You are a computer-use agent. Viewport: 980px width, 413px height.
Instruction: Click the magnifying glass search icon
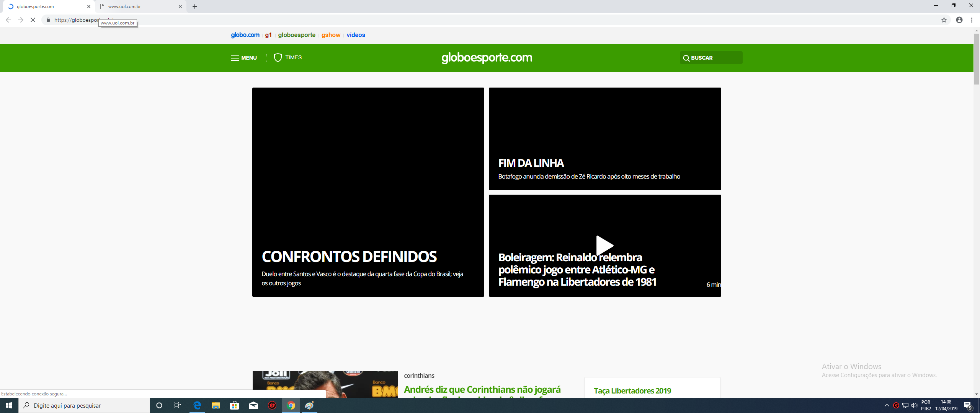[x=686, y=58]
